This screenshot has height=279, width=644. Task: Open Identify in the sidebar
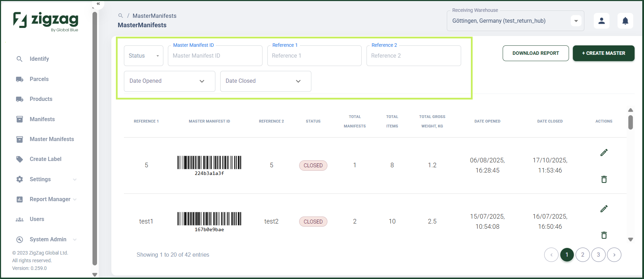click(x=39, y=59)
